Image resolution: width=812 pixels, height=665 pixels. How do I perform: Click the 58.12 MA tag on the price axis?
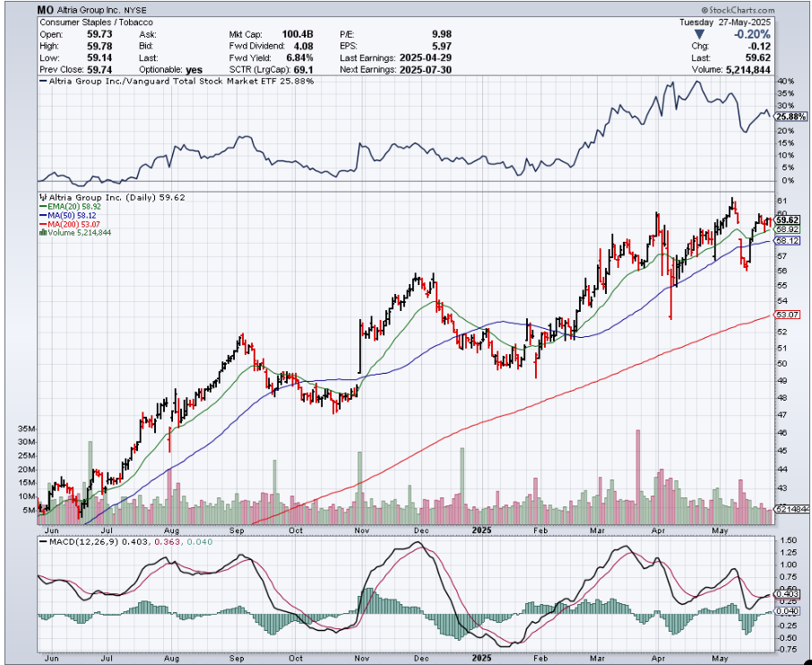[788, 241]
